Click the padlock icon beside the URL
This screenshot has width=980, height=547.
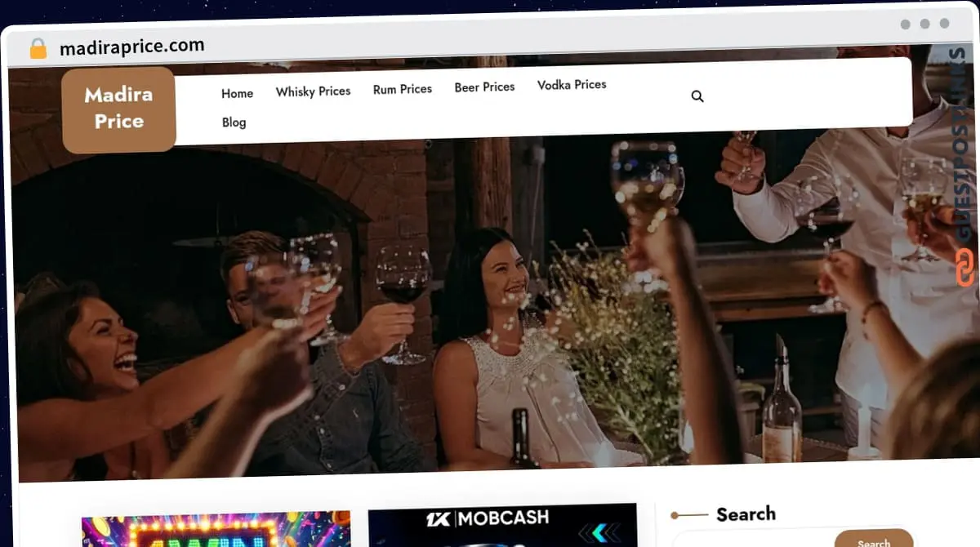pos(38,49)
